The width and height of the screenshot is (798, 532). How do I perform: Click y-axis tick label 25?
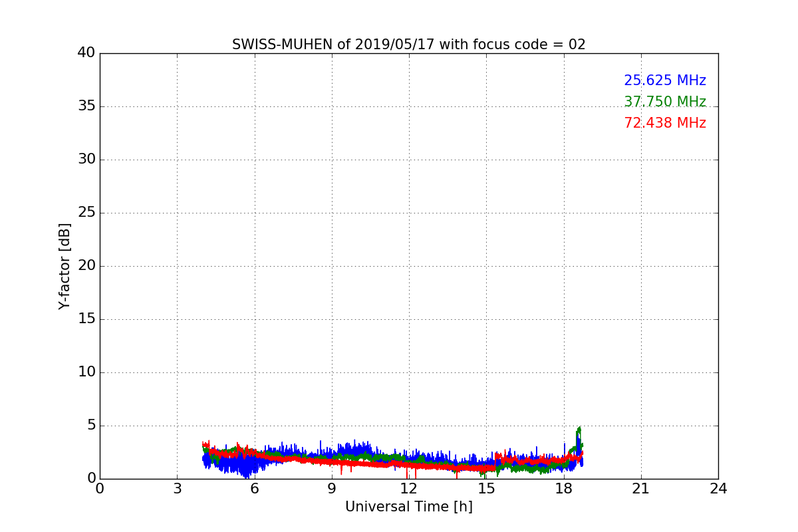point(86,213)
